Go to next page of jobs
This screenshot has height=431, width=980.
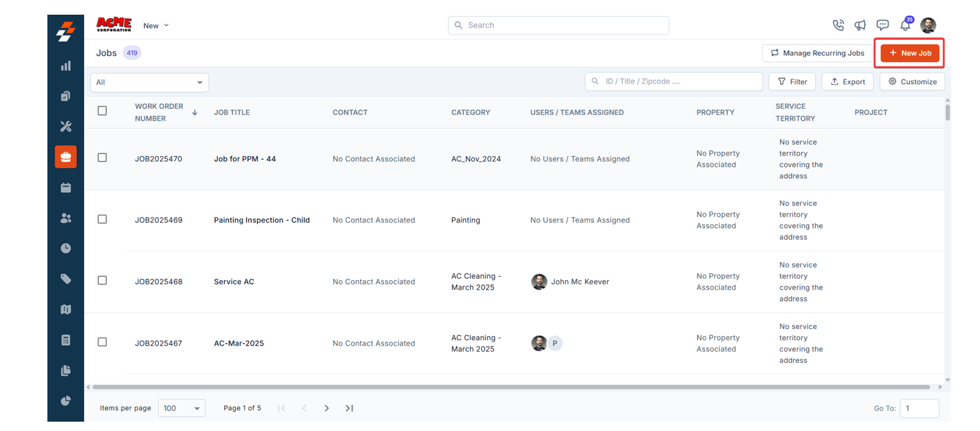pos(326,408)
